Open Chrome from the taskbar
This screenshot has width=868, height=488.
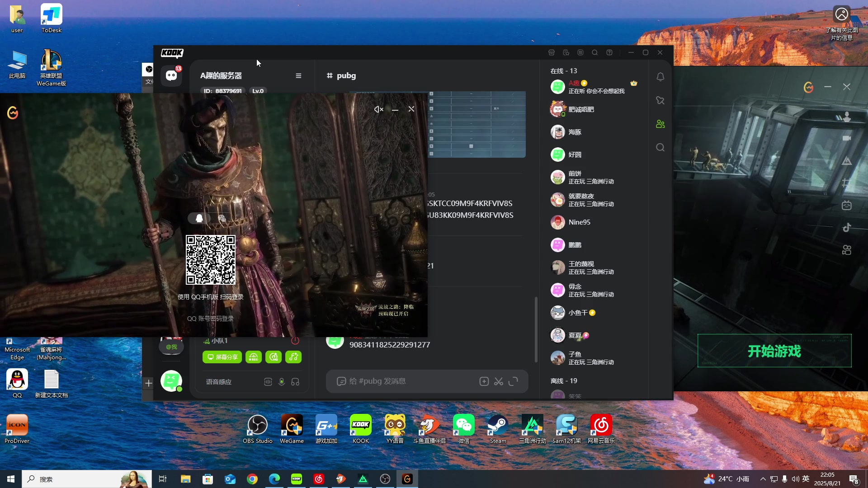252,479
